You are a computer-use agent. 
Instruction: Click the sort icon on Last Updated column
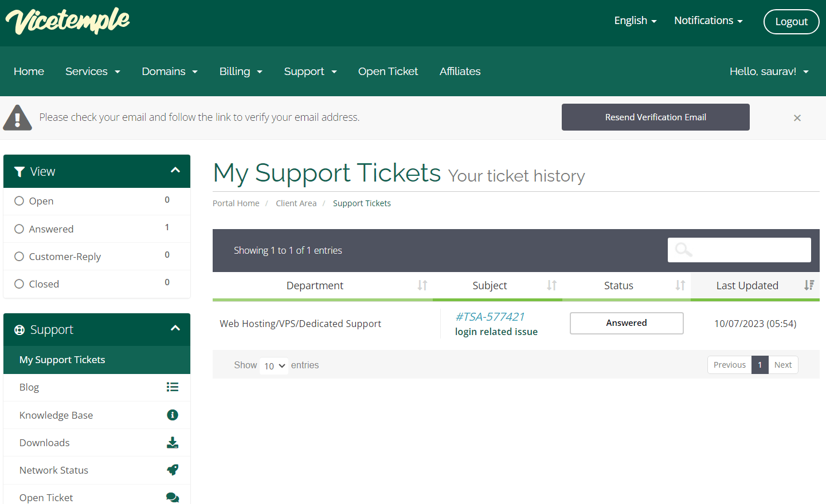[x=809, y=285]
